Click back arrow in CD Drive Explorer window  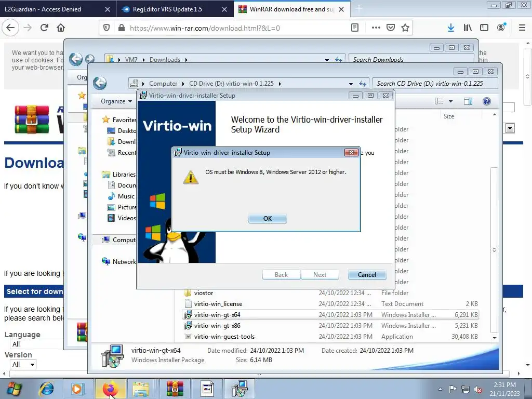(x=100, y=83)
